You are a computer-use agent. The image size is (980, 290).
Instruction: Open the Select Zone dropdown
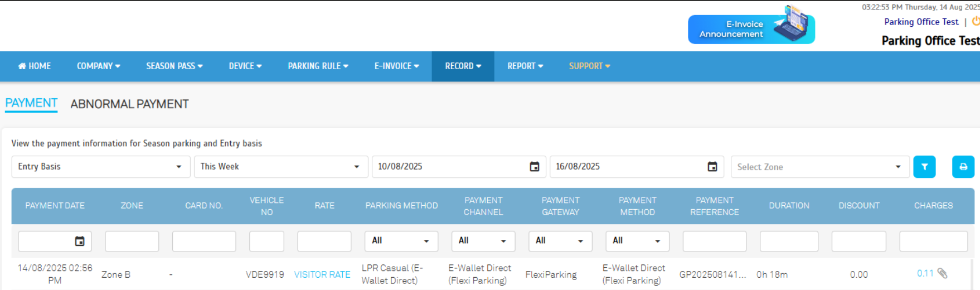click(819, 167)
